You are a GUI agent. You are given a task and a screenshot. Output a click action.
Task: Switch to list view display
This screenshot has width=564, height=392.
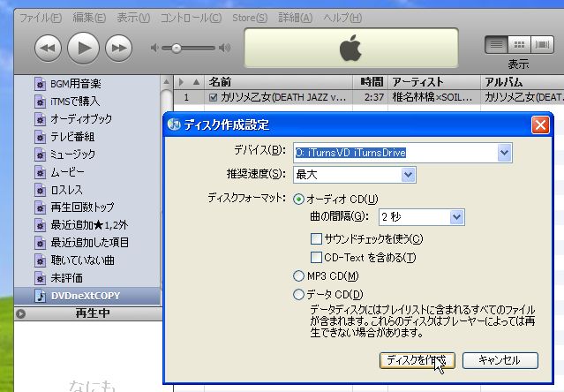coord(496,45)
